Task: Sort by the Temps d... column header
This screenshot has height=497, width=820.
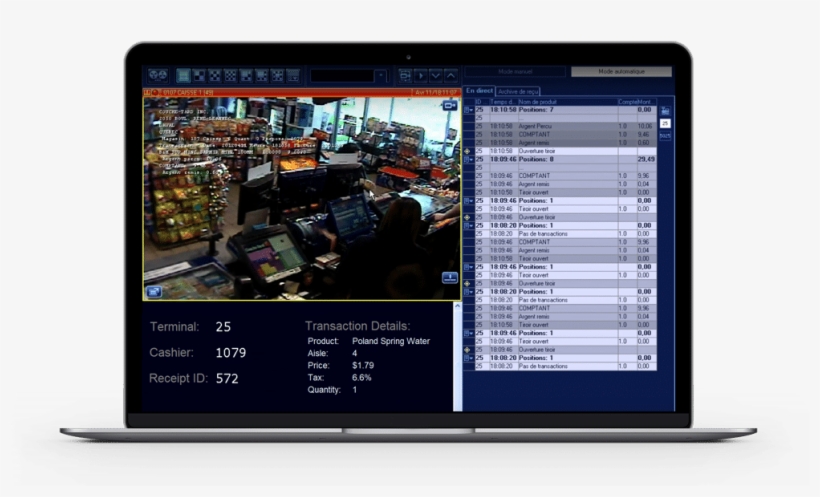Action: coord(503,102)
